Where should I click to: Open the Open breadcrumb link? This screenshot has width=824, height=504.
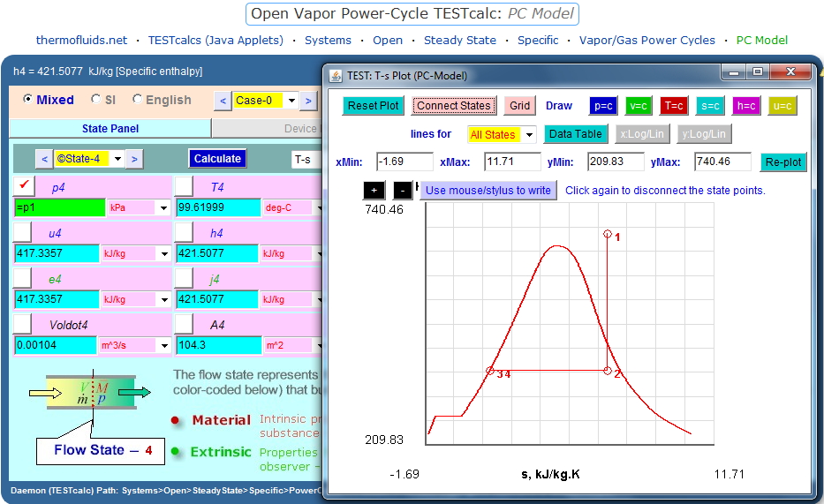(388, 40)
